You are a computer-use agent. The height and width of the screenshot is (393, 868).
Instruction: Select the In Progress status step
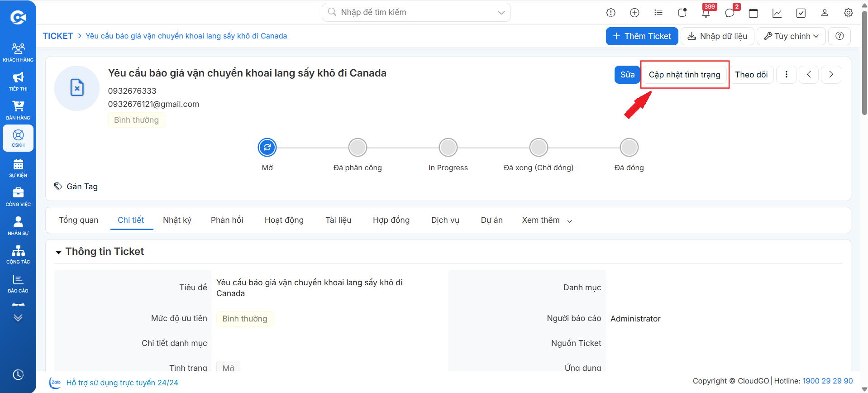click(448, 147)
